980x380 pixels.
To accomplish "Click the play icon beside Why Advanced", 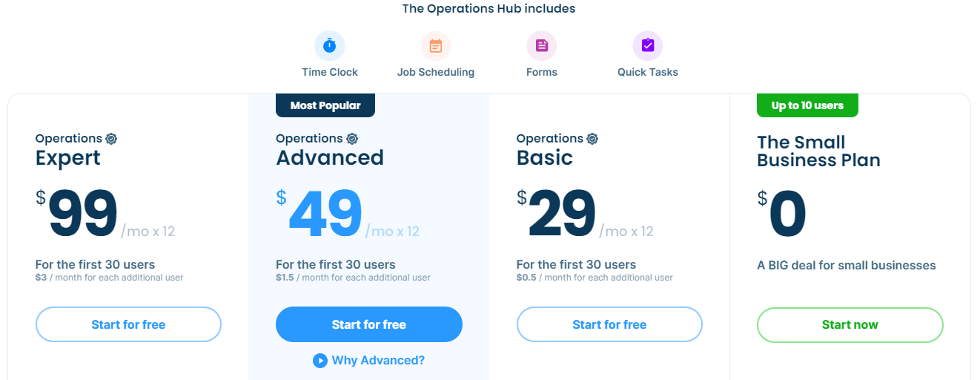I will [320, 361].
